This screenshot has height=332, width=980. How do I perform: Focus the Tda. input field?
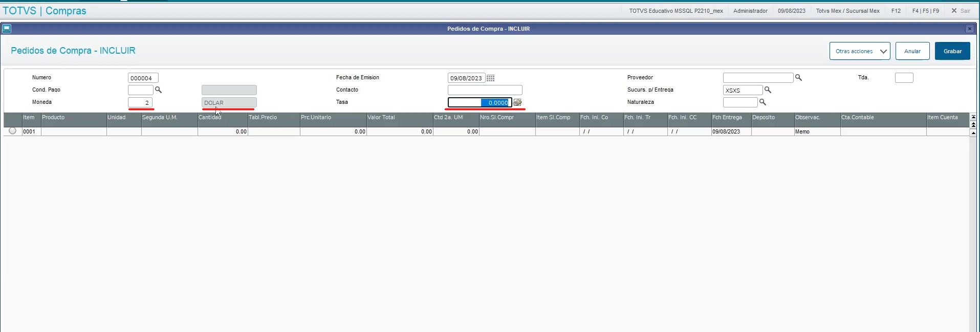click(x=904, y=78)
